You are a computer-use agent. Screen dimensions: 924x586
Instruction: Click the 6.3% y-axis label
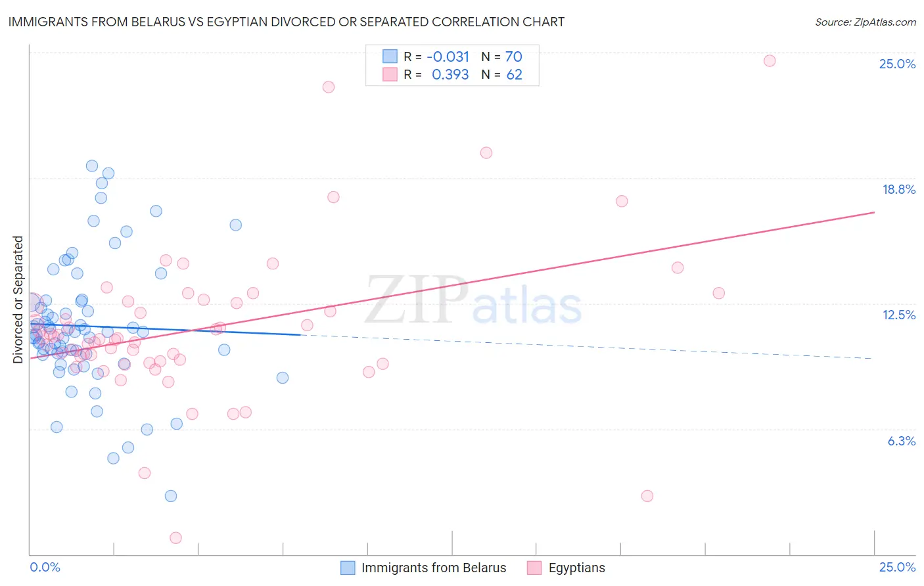pos(901,441)
